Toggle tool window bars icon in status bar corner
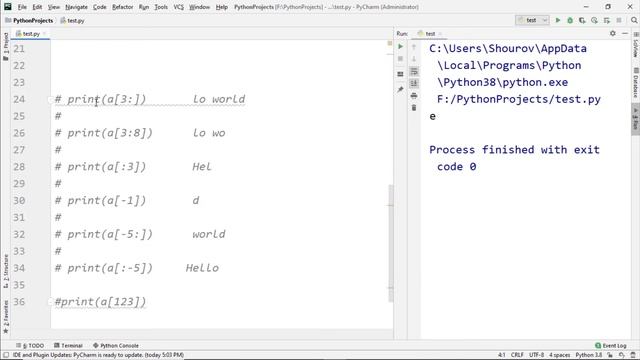This screenshot has height=360, width=640. point(6,355)
